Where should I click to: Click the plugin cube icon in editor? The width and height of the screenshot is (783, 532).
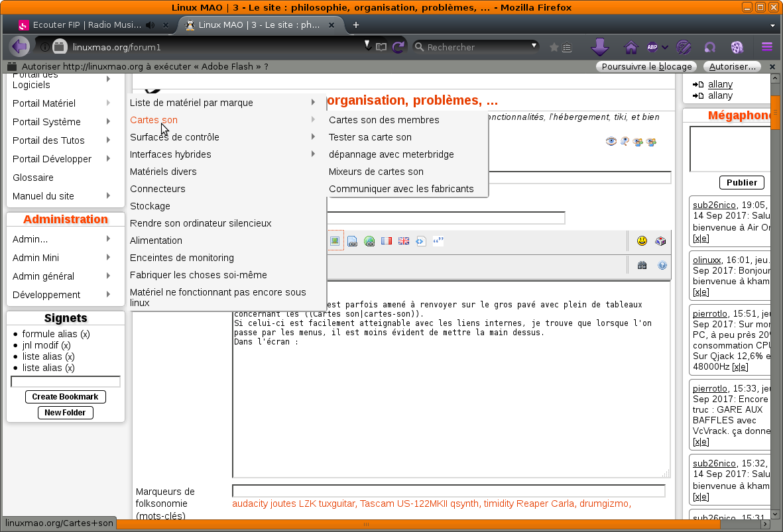pos(660,241)
